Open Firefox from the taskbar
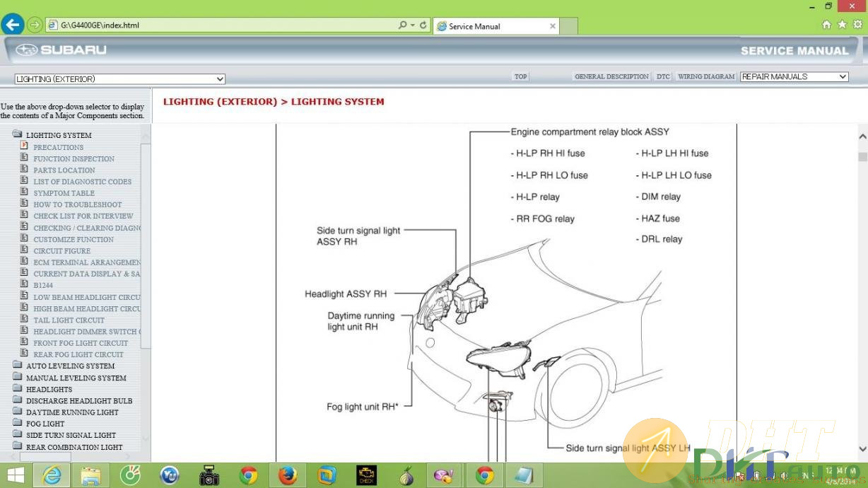 point(287,475)
